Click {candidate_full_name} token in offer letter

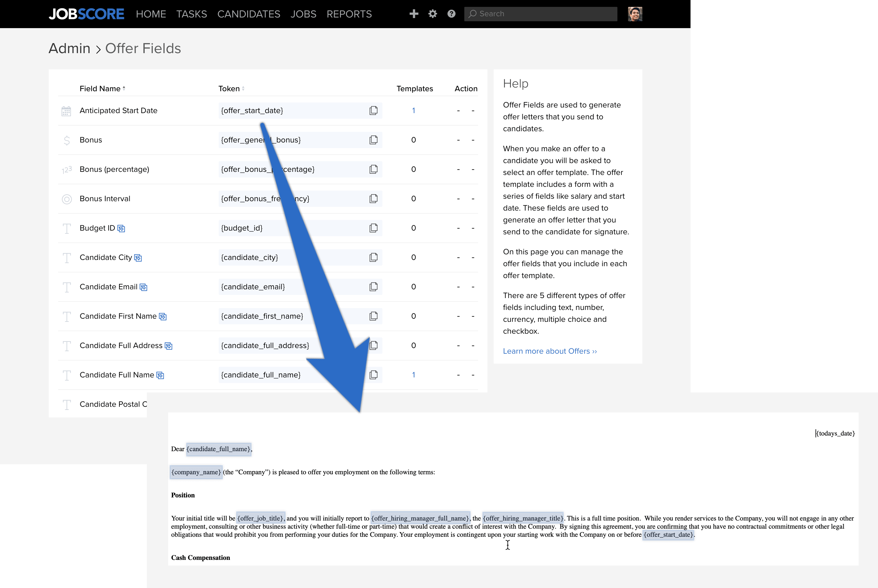point(219,449)
